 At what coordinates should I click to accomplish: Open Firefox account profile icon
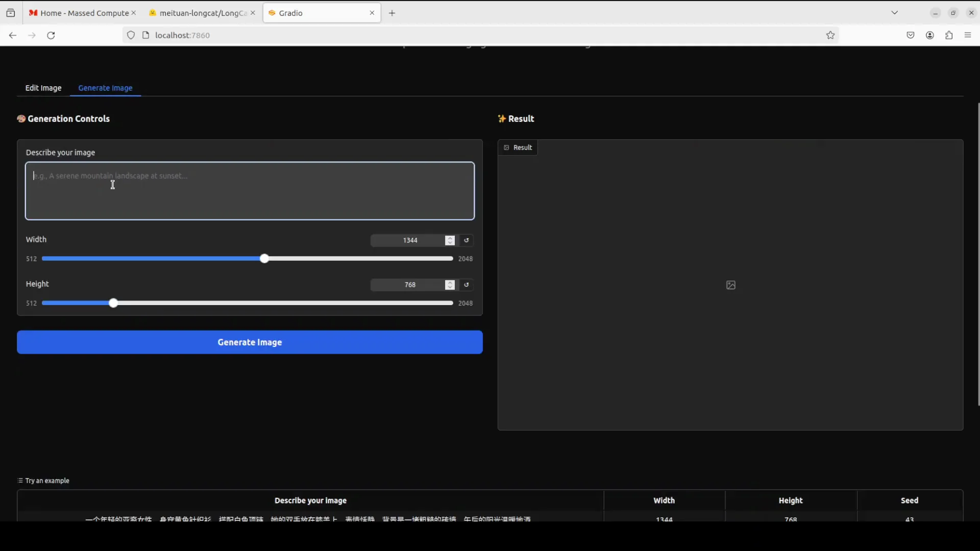click(x=930, y=35)
